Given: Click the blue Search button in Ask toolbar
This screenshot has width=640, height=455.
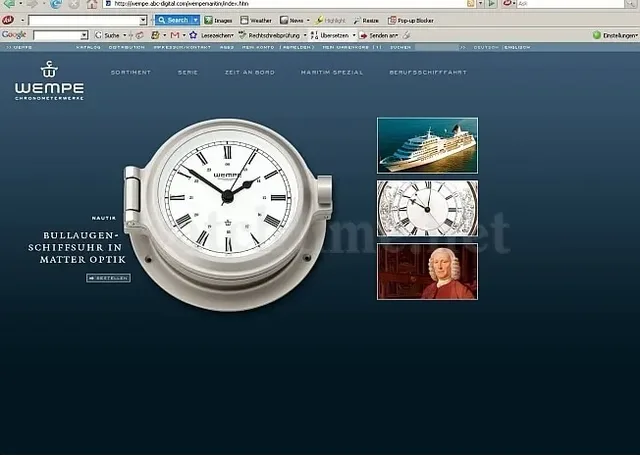Looking at the screenshot, I should coord(173,20).
